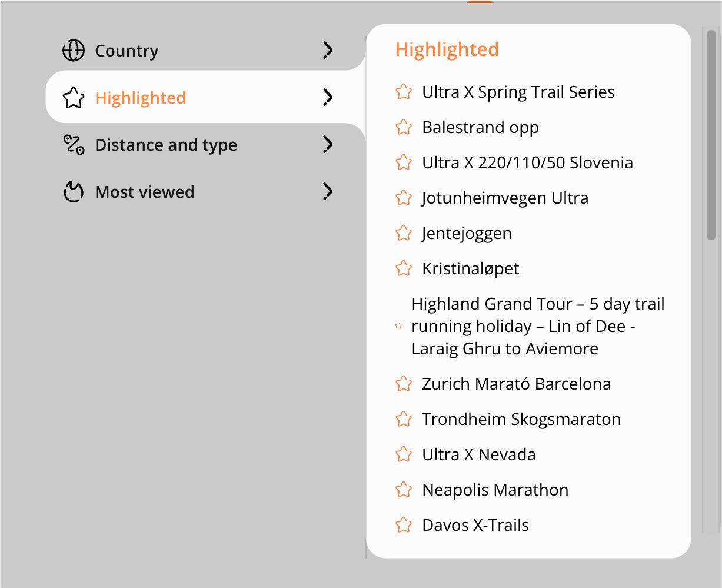Viewport: 722px width, 588px height.
Task: Click the route icon for Distance and type
Action: tap(74, 145)
